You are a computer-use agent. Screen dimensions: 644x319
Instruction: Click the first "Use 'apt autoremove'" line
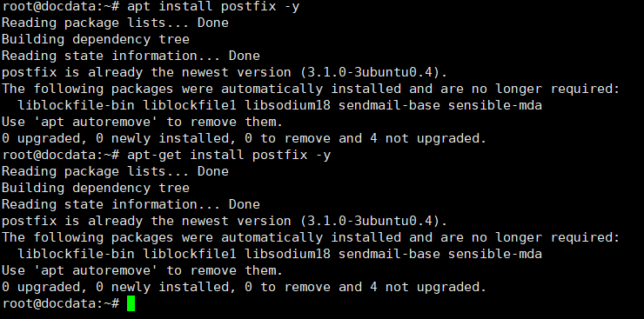pyautogui.click(x=143, y=122)
